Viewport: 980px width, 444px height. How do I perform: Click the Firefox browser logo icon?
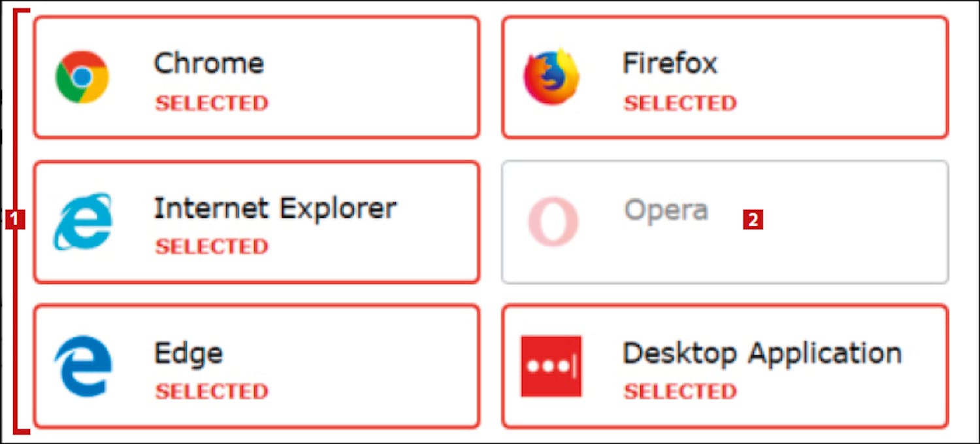pos(551,77)
